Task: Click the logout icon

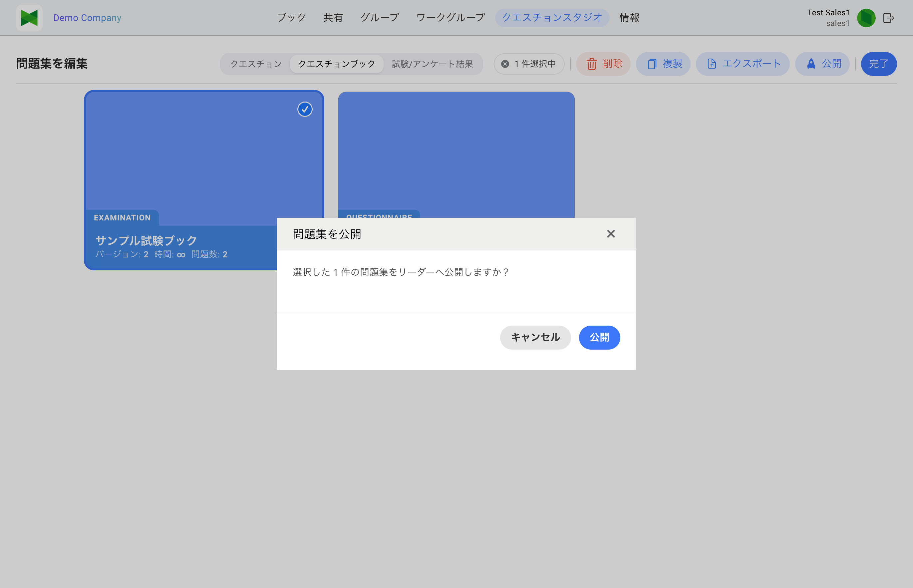Action: pyautogui.click(x=889, y=18)
